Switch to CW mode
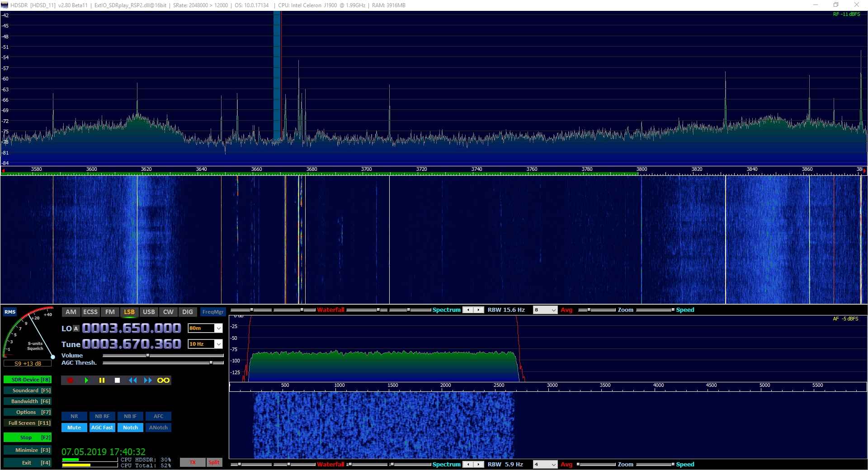This screenshot has height=470, width=868. (168, 312)
